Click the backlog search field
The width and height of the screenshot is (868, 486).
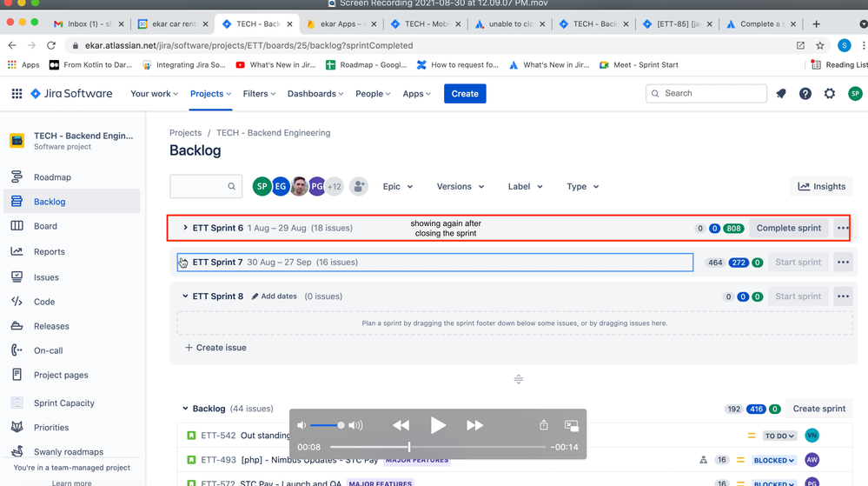(x=205, y=186)
